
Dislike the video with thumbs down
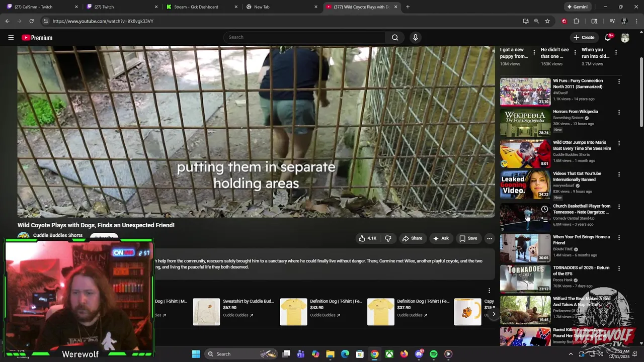tap(388, 238)
